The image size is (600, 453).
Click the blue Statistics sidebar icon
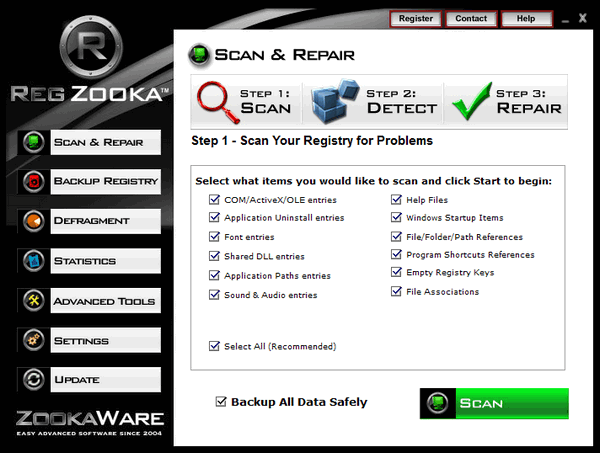(x=34, y=261)
